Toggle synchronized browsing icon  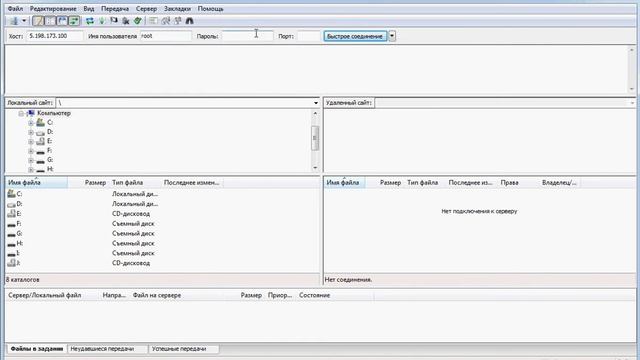[x=178, y=21]
